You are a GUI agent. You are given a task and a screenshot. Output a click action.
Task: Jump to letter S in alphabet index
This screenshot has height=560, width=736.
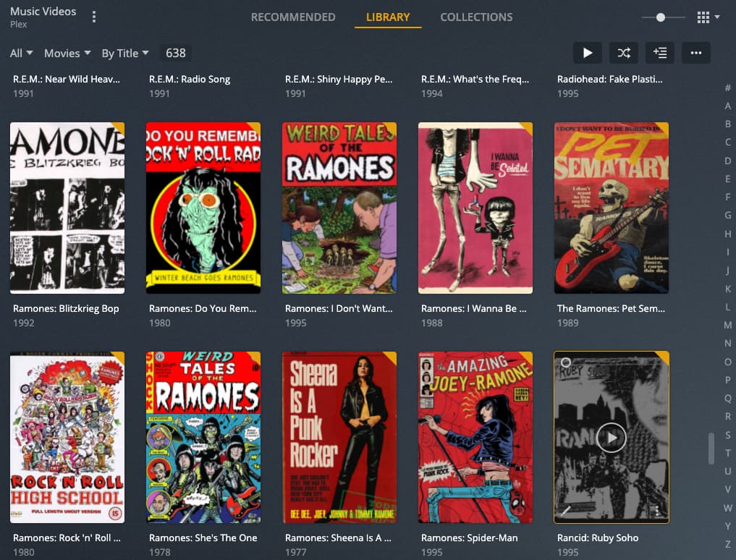coord(727,435)
